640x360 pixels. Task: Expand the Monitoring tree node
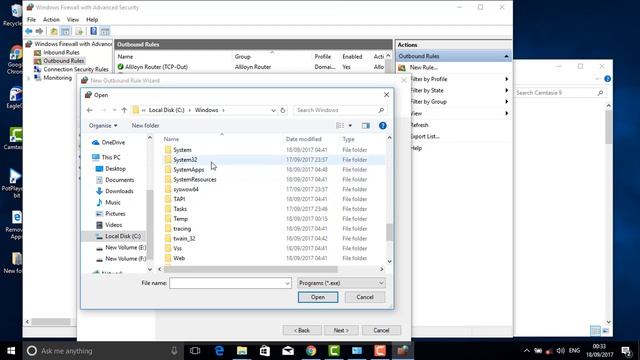coord(28,78)
